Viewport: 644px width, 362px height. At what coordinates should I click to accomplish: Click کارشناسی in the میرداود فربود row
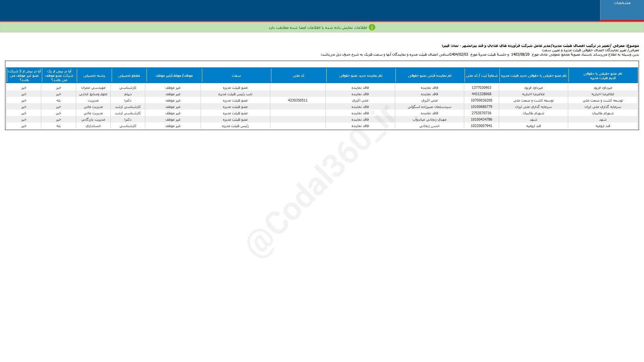coord(128,88)
